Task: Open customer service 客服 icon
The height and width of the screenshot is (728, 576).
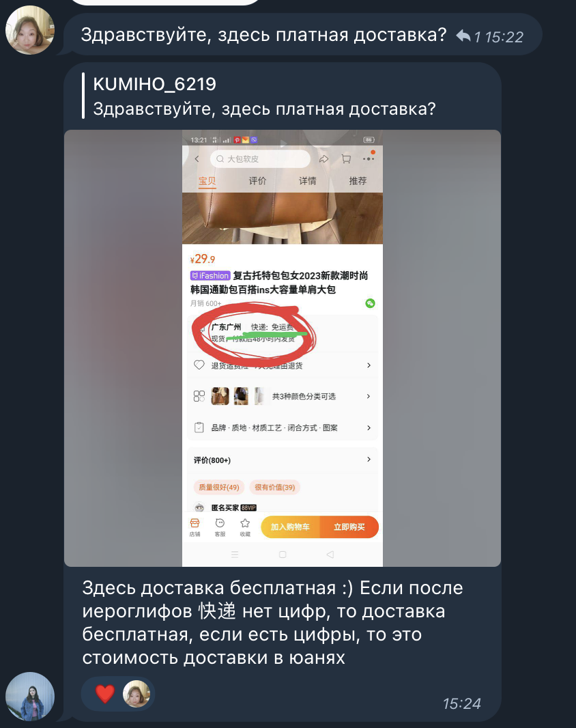Action: (220, 527)
